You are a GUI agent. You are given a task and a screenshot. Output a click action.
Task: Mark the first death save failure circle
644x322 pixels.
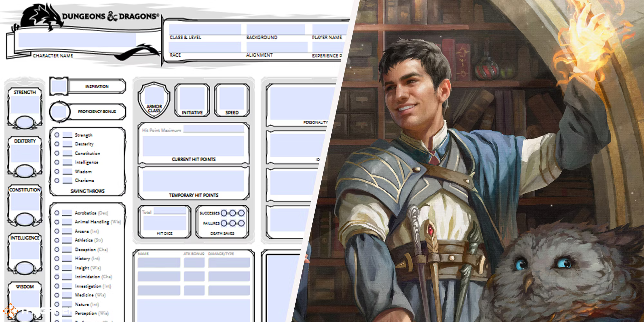click(x=224, y=223)
